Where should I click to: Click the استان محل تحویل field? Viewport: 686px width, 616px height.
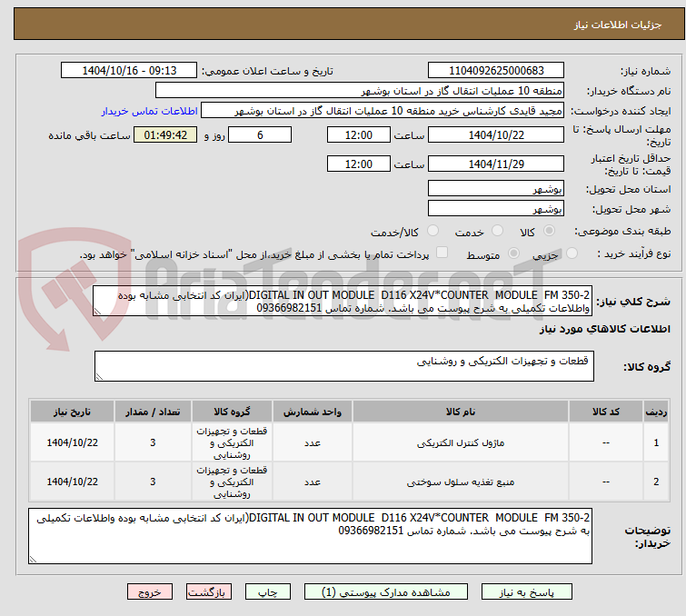coord(496,189)
